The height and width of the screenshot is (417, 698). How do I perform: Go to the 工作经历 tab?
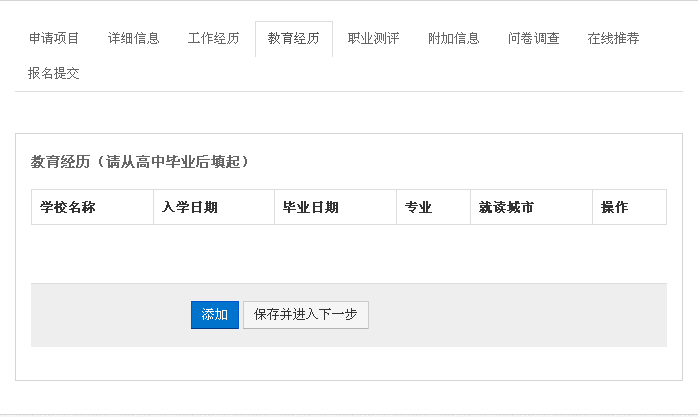coord(214,39)
